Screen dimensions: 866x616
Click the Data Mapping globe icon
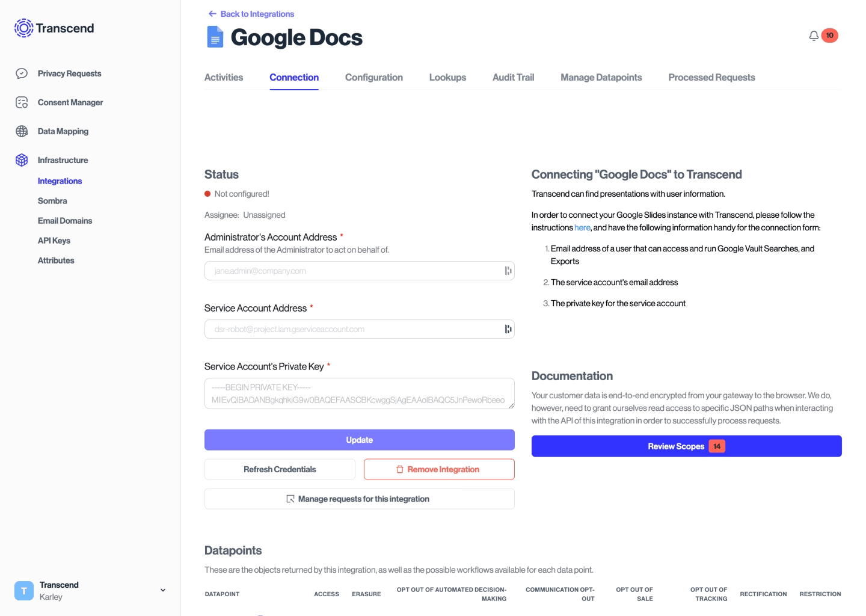coord(22,131)
